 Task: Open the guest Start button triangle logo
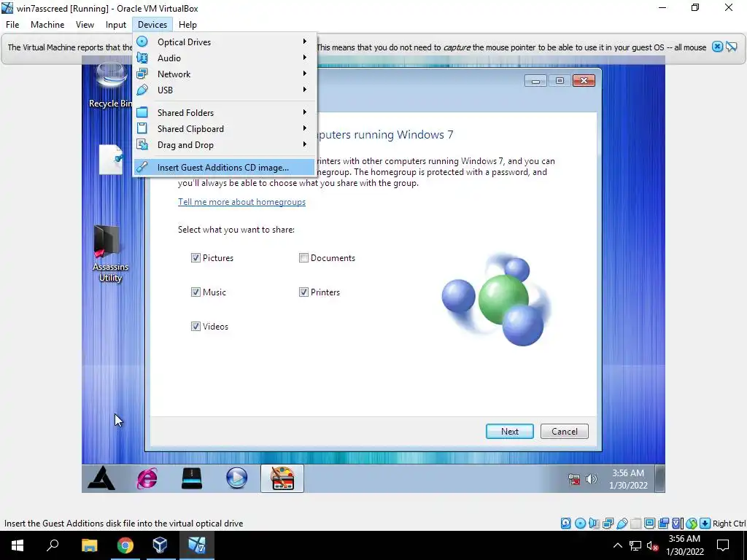(101, 478)
